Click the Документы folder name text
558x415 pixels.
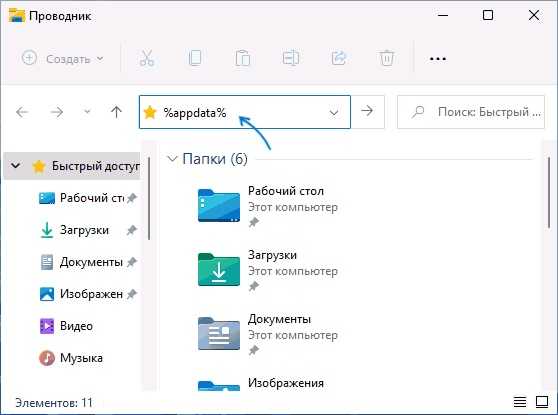coord(279,319)
